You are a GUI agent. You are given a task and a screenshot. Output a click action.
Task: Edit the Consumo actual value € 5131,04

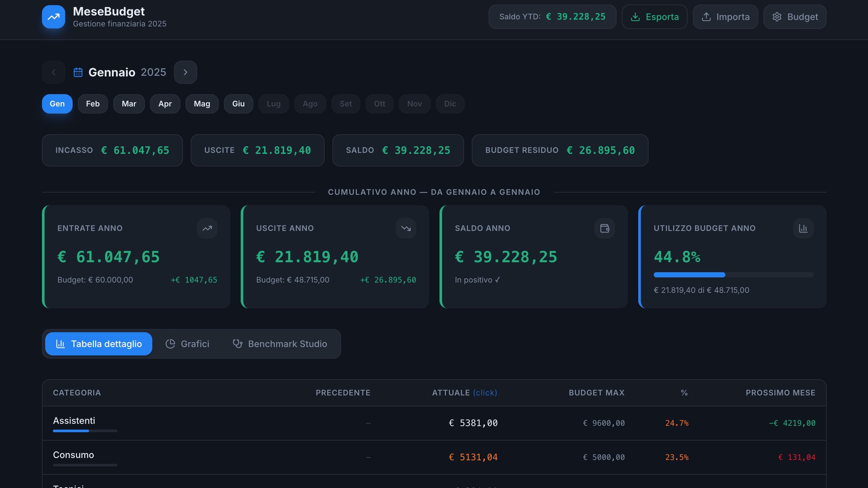click(x=473, y=457)
